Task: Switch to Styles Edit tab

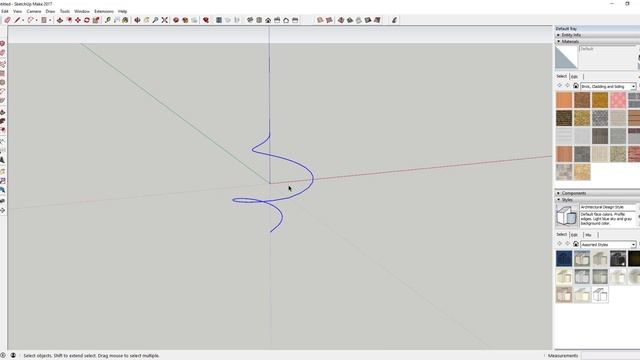Action: pyautogui.click(x=574, y=235)
